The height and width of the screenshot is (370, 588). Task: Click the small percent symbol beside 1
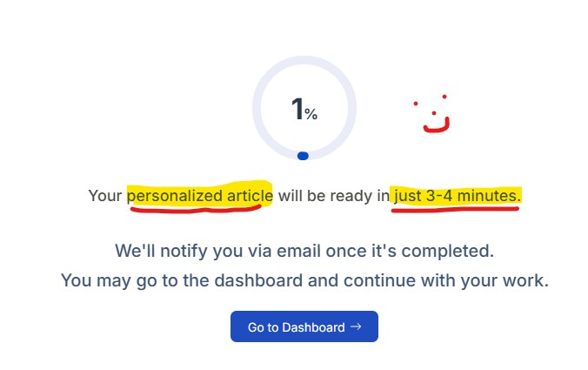(x=311, y=114)
